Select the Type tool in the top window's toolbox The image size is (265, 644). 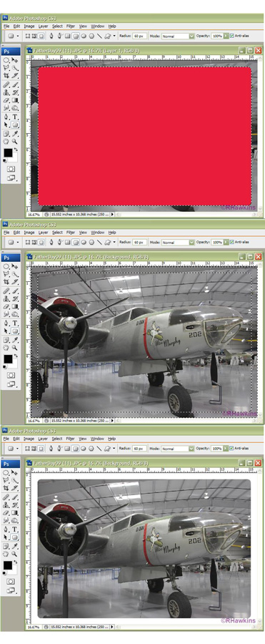click(x=15, y=117)
